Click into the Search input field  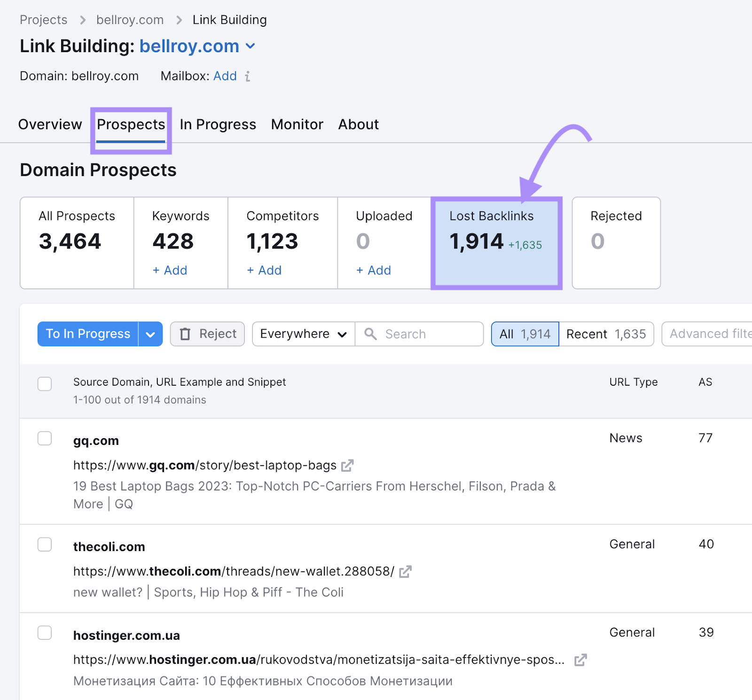(419, 334)
